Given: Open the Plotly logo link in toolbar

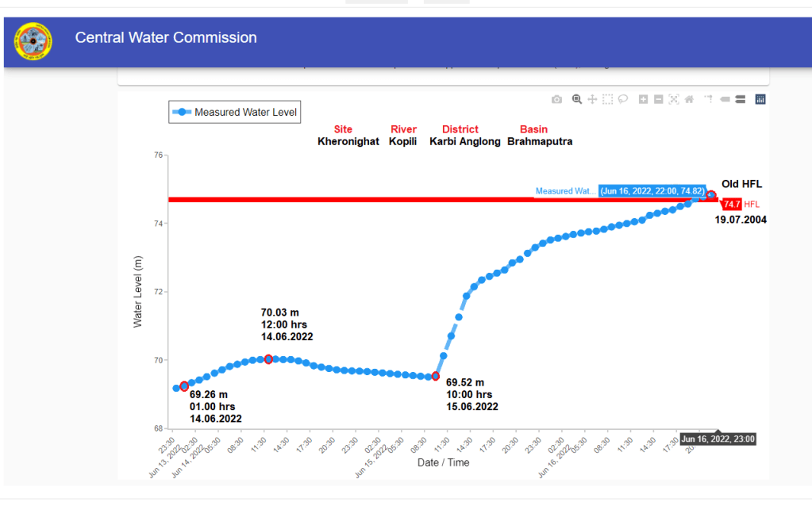Looking at the screenshot, I should [x=760, y=99].
